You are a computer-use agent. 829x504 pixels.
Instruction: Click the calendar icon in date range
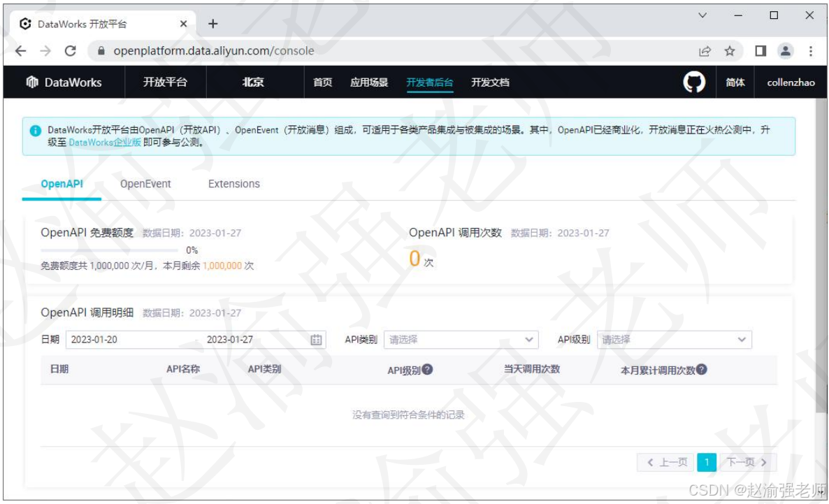tap(316, 340)
